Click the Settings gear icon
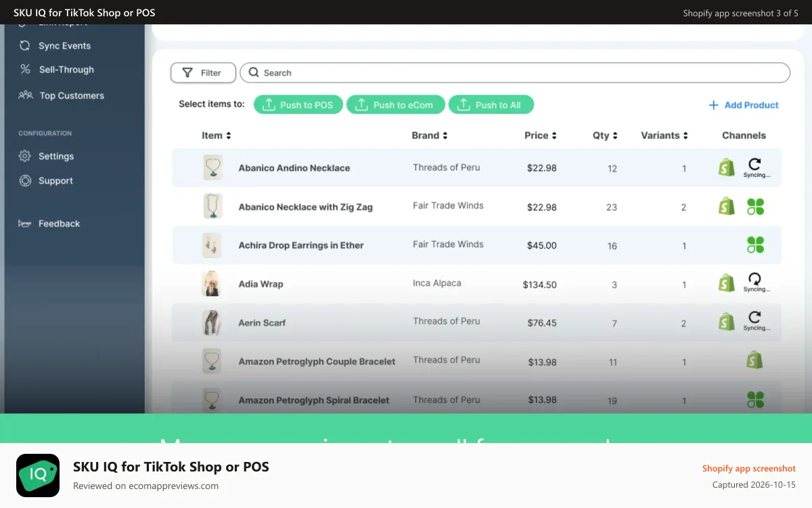This screenshot has width=812, height=508. tap(25, 156)
